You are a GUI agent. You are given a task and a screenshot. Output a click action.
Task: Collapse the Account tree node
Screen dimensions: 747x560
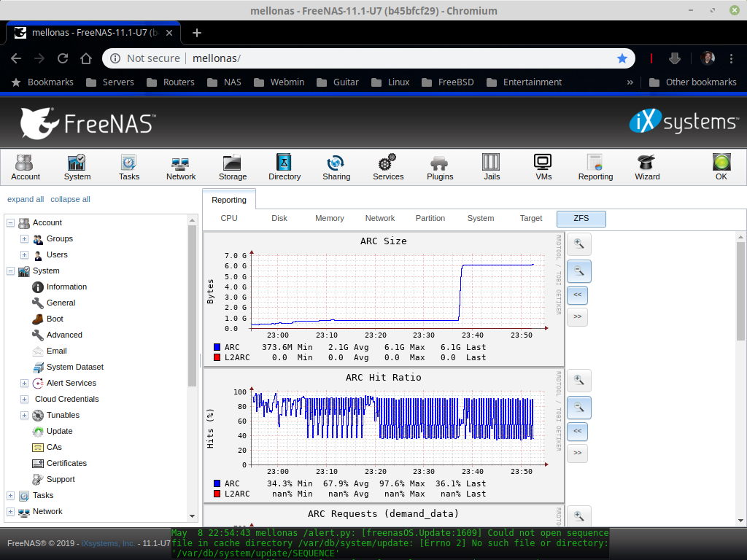[x=10, y=222]
